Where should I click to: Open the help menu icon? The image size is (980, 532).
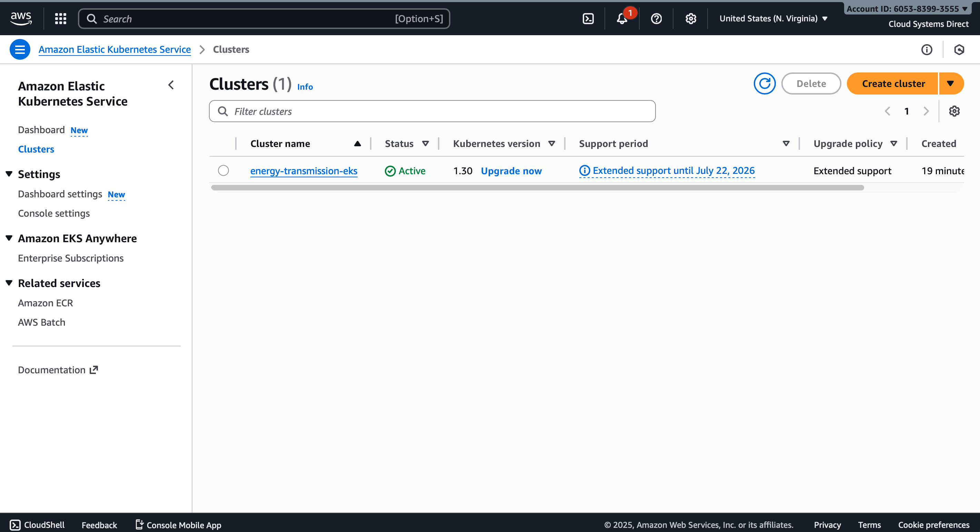[x=656, y=18]
